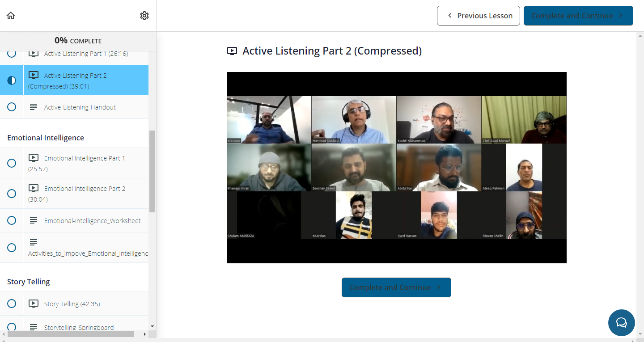Click the Previous Lesson button

pyautogui.click(x=479, y=16)
